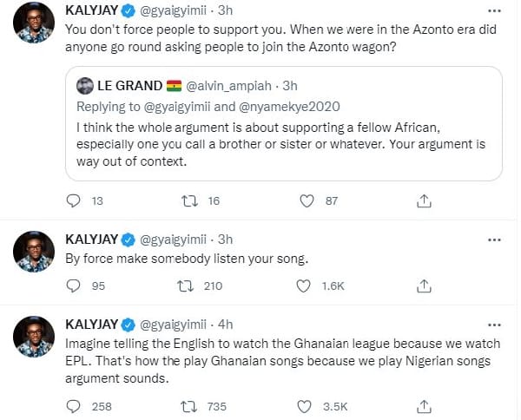Viewport: 521px width, 420px height.
Task: Share the Ghanaian league tweet
Action: 424,404
